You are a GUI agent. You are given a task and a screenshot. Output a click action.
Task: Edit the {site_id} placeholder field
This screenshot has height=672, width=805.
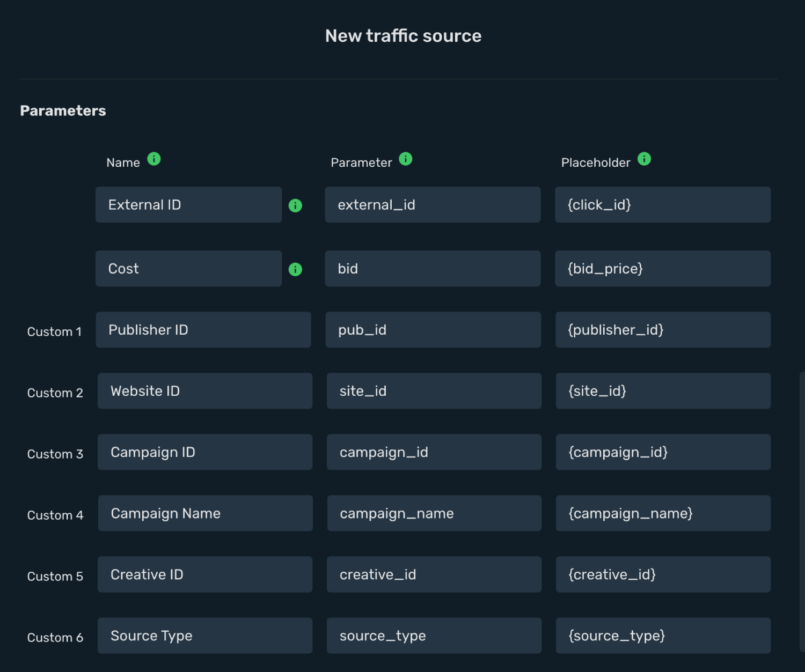[663, 390]
